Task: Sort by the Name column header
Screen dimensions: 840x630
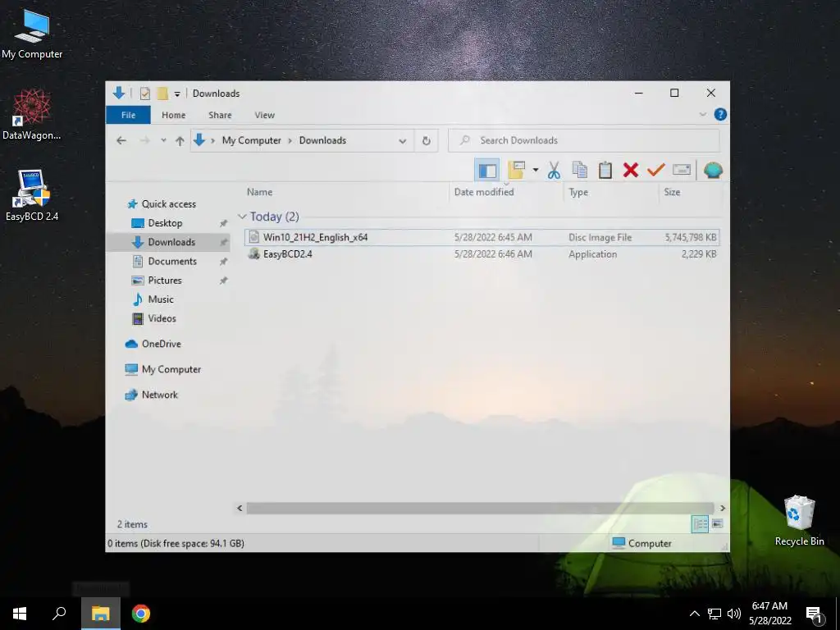Action: point(259,192)
